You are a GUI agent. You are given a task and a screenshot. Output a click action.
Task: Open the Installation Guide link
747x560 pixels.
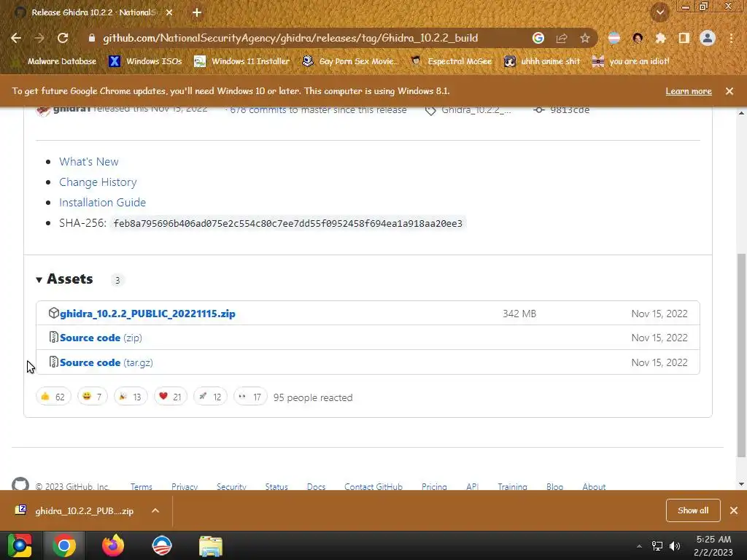pyautogui.click(x=102, y=203)
